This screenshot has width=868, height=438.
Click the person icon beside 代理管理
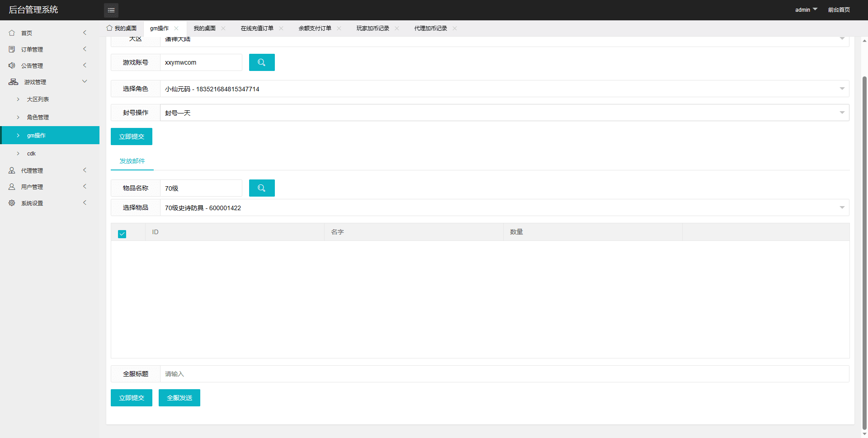[x=12, y=170]
